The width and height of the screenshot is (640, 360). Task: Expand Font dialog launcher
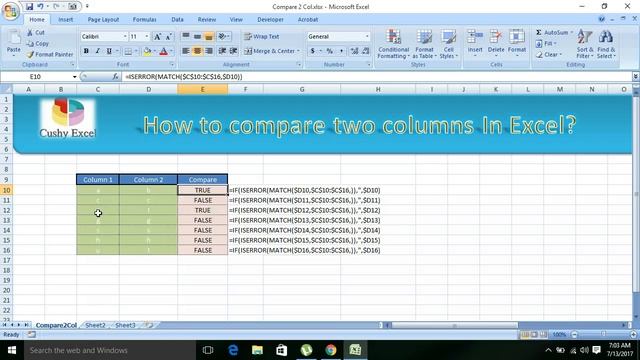point(172,64)
